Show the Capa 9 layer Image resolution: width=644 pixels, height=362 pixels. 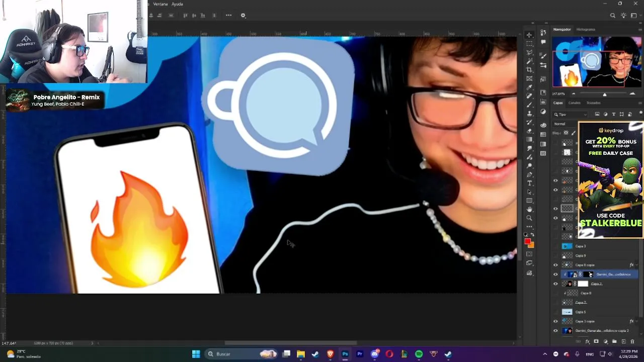point(555,255)
